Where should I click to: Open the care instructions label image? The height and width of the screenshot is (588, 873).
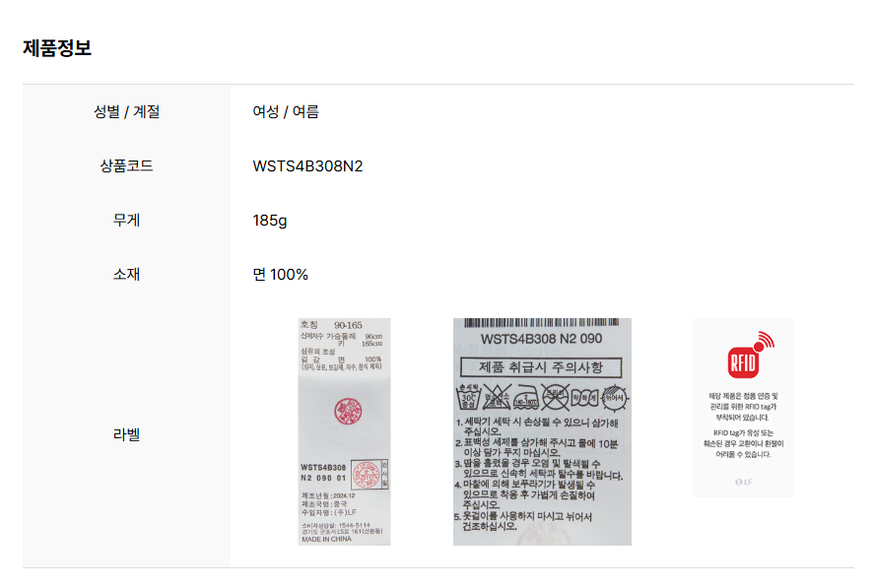coord(542,431)
